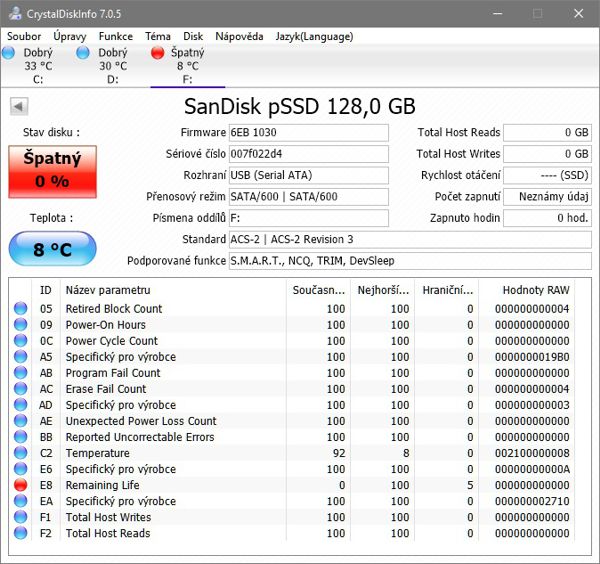Click the Zapnuto hodin 0 hod. field
600x564 pixels.
547,218
